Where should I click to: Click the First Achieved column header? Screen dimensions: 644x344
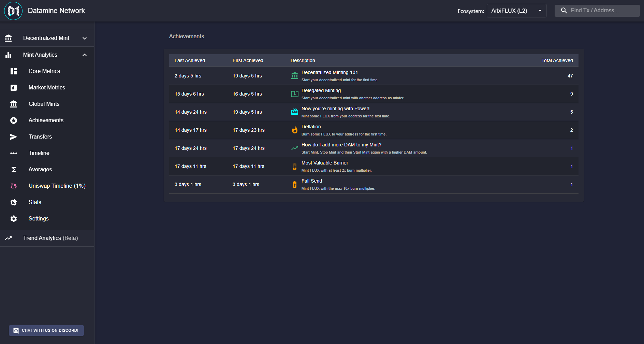248,60
